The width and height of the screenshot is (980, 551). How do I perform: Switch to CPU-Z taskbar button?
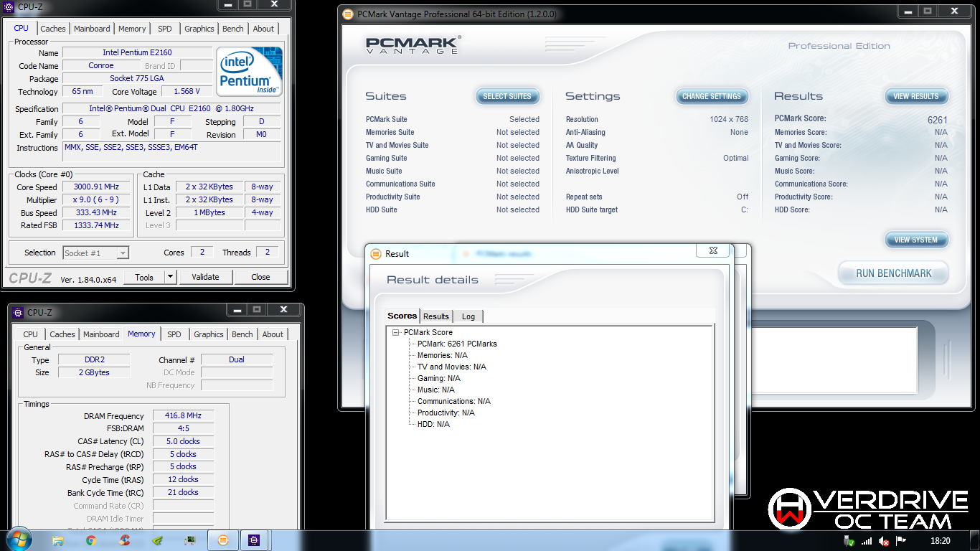pos(254,540)
